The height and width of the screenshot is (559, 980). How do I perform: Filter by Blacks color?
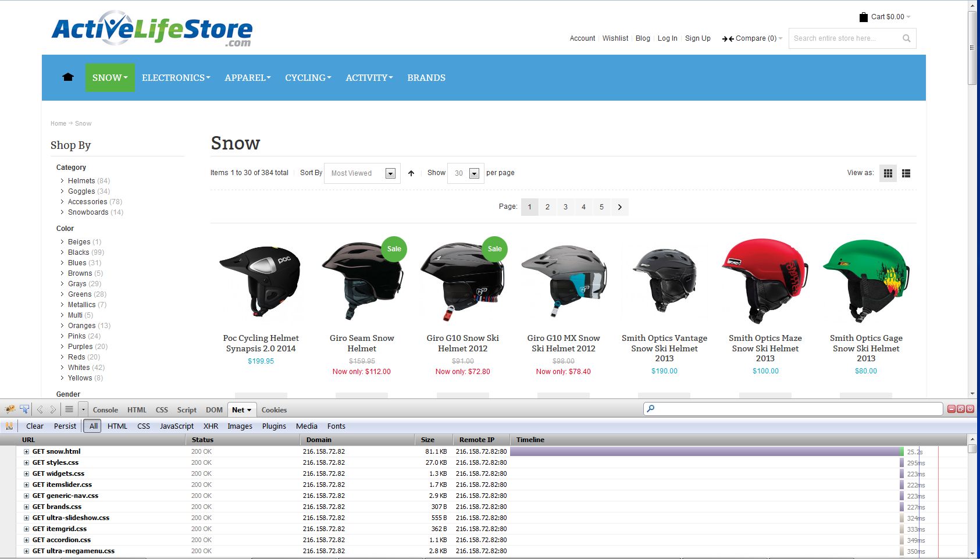click(79, 252)
